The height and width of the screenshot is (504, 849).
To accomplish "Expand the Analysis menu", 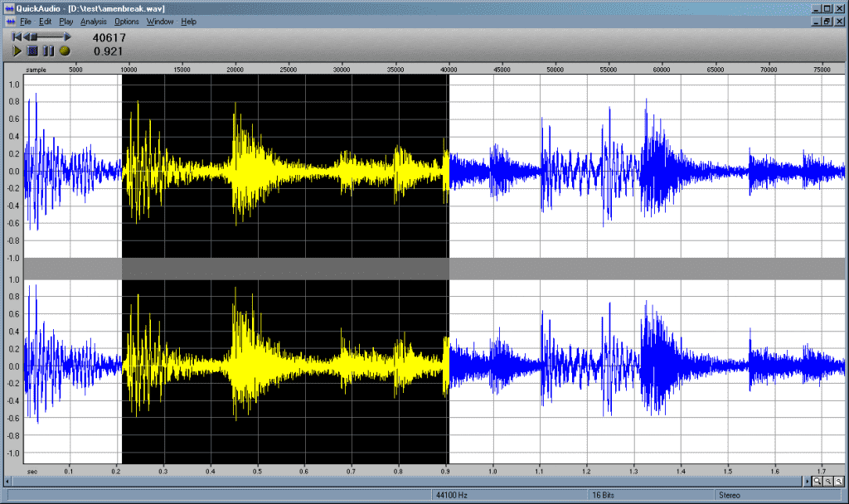I will click(94, 22).
